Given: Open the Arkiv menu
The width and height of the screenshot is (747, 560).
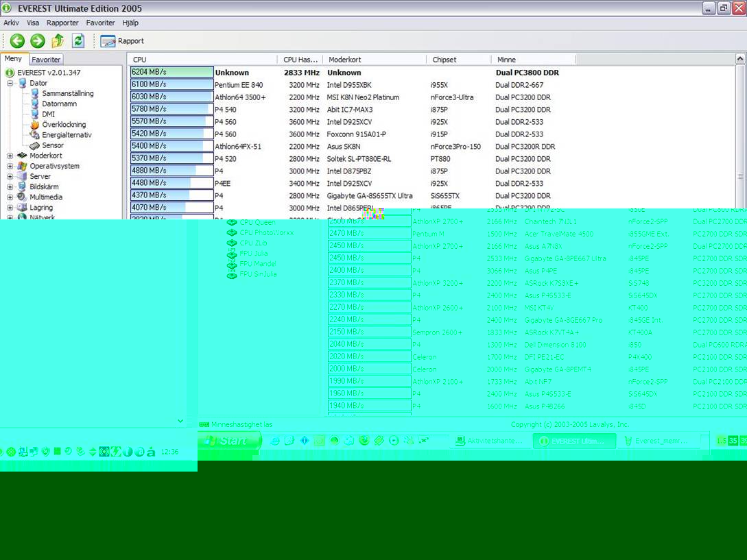Looking at the screenshot, I should [11, 23].
